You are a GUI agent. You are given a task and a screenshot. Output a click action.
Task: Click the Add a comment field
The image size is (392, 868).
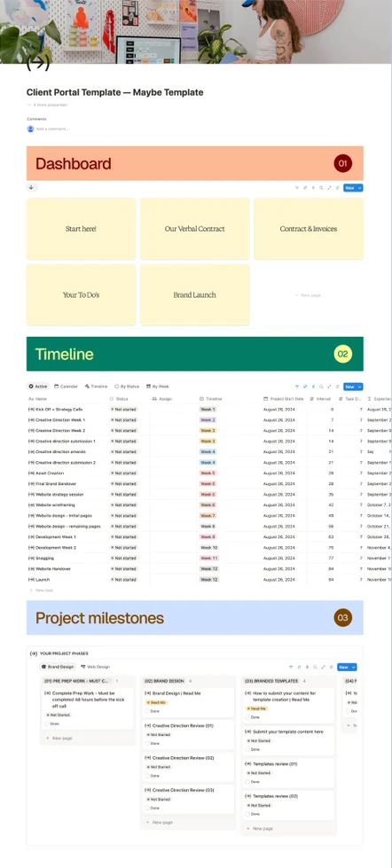pyautogui.click(x=52, y=129)
